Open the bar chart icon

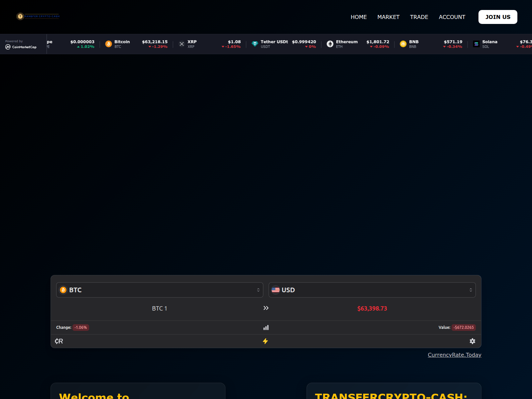(x=266, y=328)
